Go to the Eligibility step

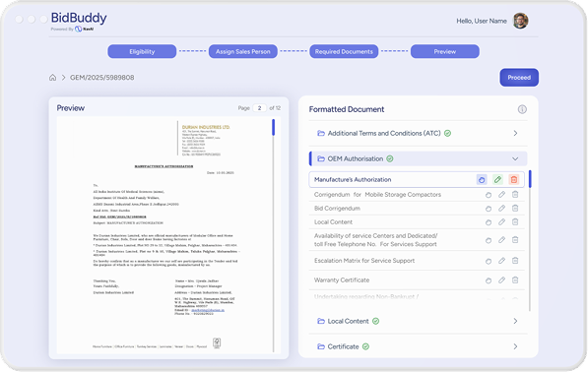(142, 52)
